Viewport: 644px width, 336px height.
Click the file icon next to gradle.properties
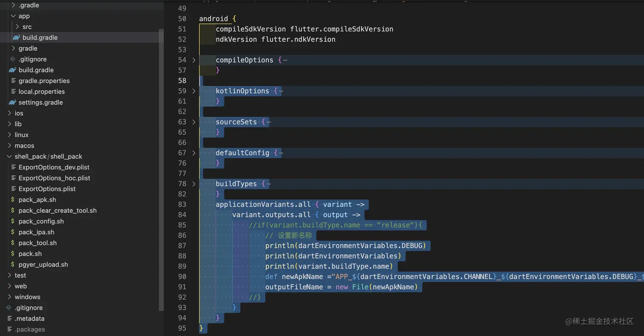point(13,81)
